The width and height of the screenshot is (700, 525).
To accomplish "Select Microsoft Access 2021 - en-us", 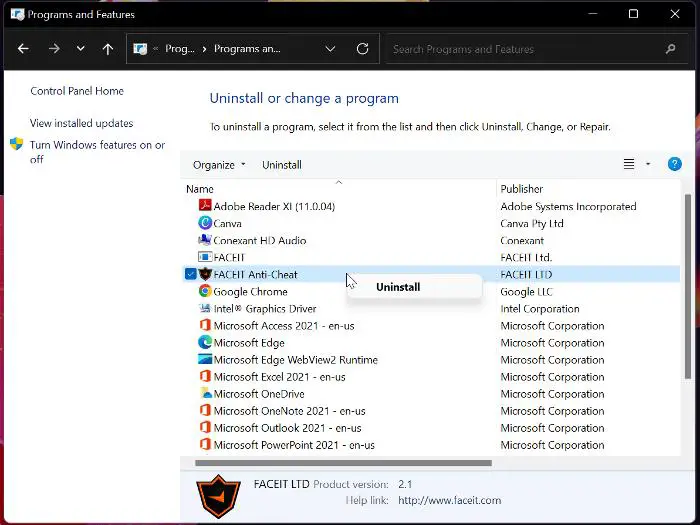I will click(284, 326).
